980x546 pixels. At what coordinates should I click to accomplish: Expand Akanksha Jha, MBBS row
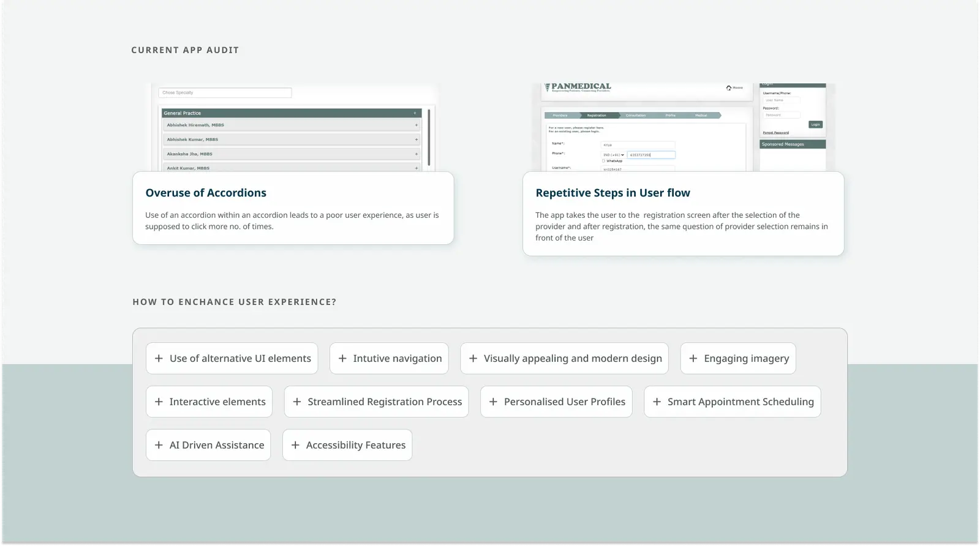pos(292,154)
